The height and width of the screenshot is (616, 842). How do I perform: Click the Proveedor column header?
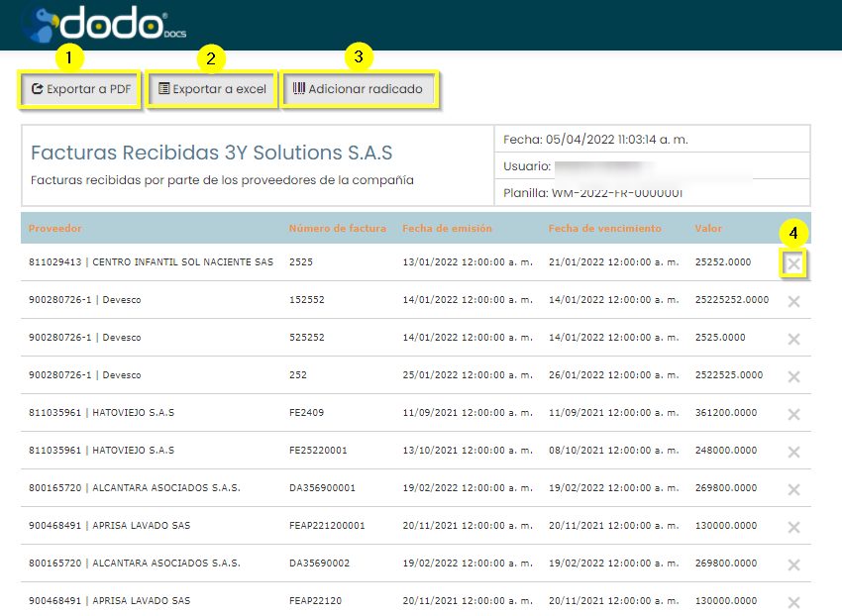coord(54,228)
